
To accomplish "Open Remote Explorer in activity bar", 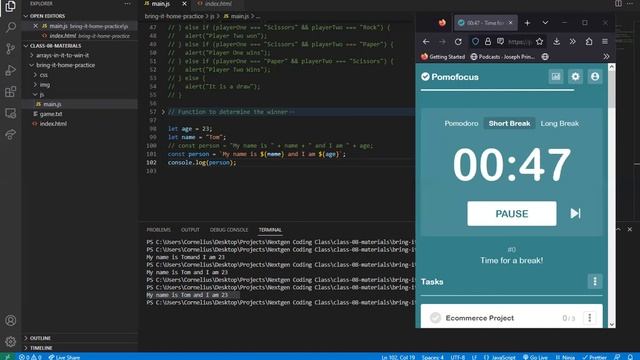I will click(x=11, y=113).
